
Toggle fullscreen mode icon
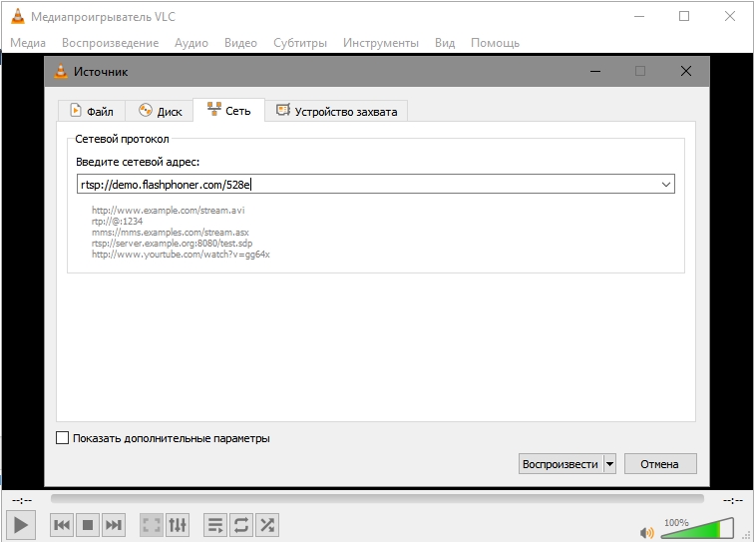coord(151,524)
